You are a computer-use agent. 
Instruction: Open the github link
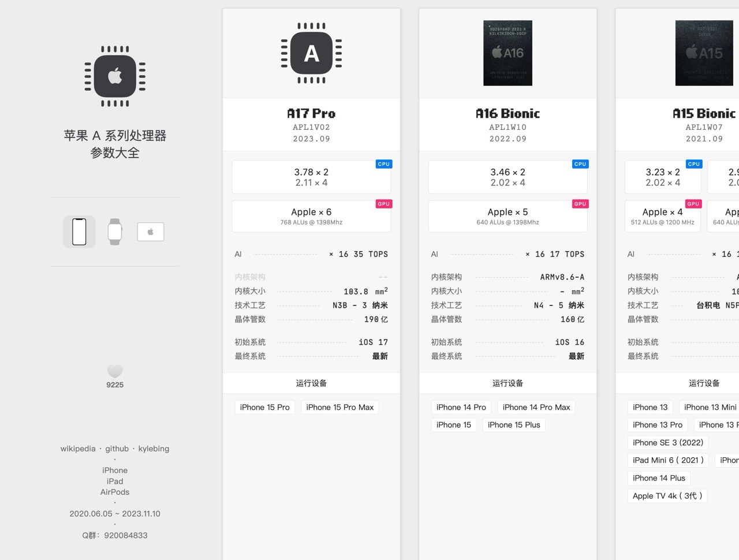click(x=117, y=449)
